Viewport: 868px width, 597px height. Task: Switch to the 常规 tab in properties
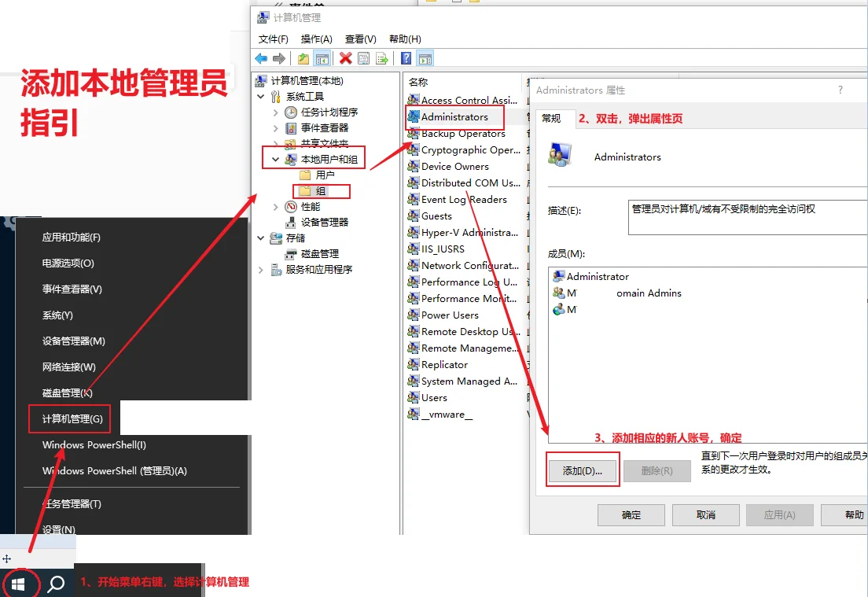click(x=554, y=118)
